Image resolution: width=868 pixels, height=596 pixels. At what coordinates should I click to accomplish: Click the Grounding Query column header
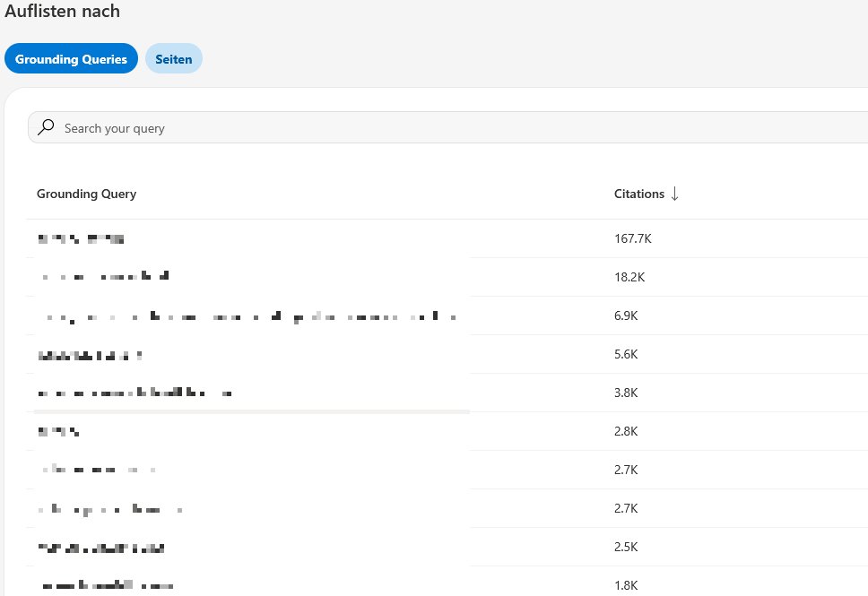pyautogui.click(x=86, y=194)
